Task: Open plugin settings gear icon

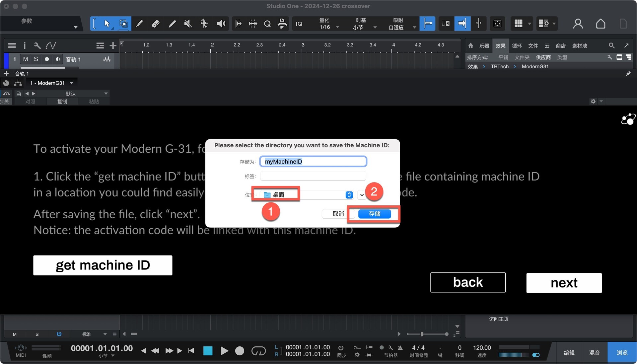Action: 593,101
